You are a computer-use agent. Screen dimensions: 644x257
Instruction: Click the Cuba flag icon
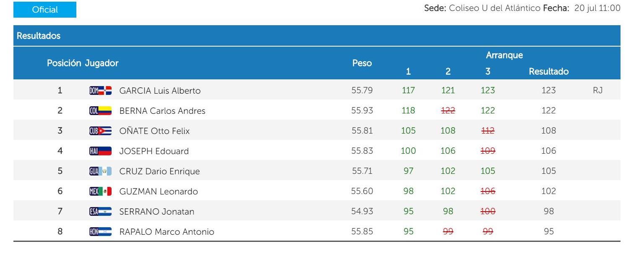click(101, 131)
